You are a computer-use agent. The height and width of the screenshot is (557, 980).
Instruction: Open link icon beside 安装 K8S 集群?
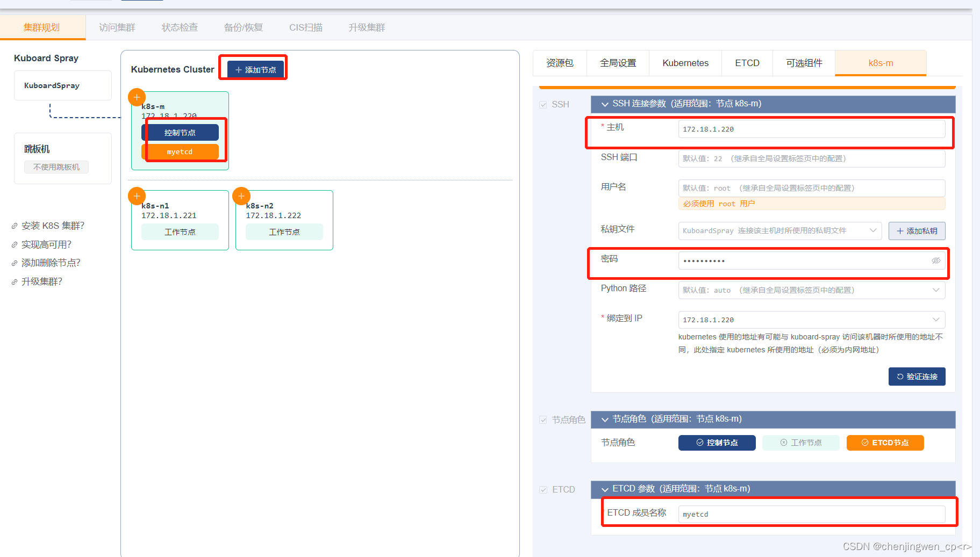(x=15, y=226)
